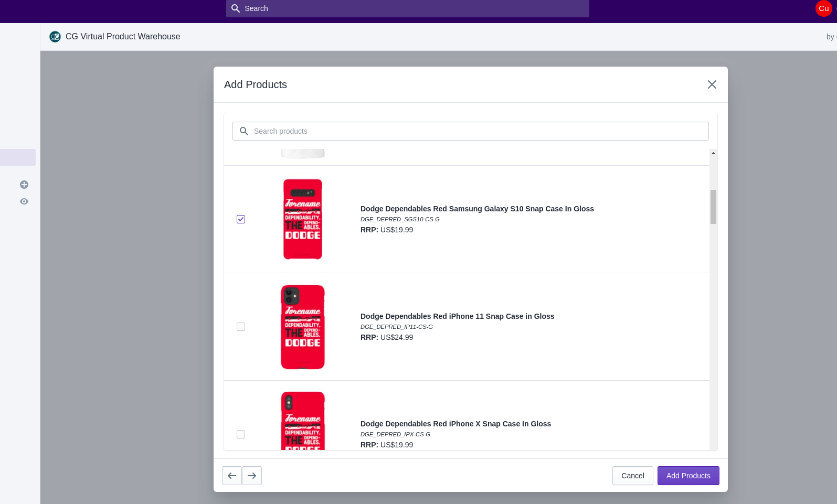Open the Cu user avatar menu
The image size is (837, 504).
[x=824, y=8]
